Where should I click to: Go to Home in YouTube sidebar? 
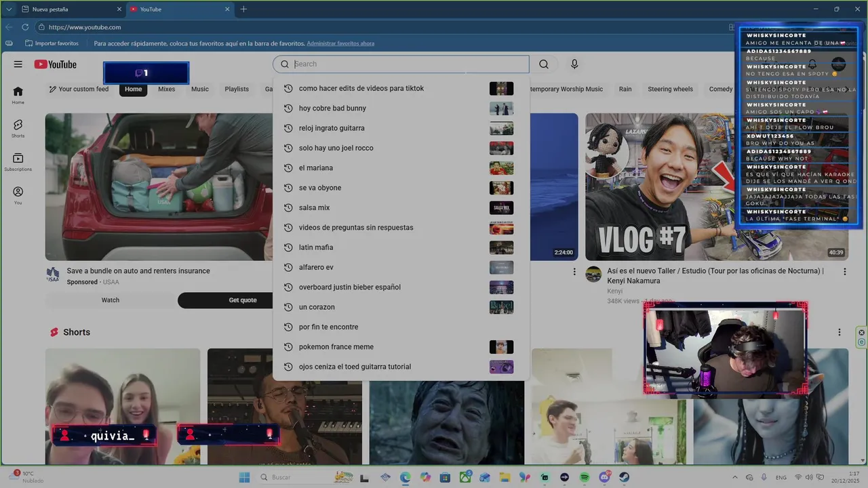(18, 96)
